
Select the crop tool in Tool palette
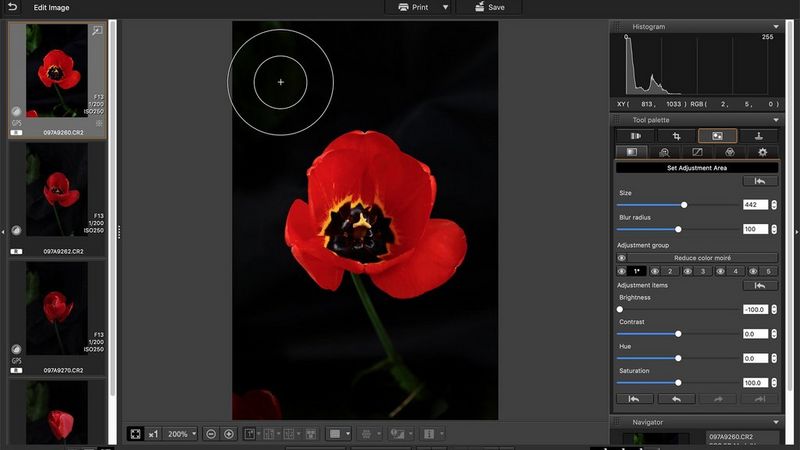tap(676, 135)
